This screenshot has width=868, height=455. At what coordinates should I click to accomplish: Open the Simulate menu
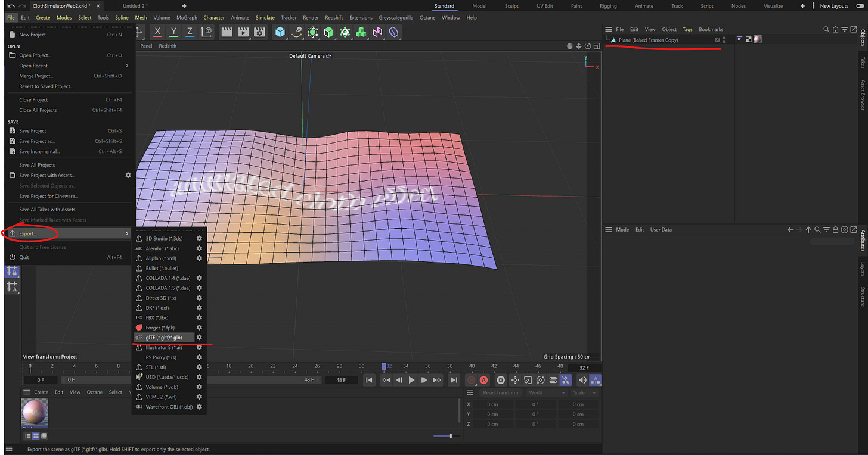265,18
